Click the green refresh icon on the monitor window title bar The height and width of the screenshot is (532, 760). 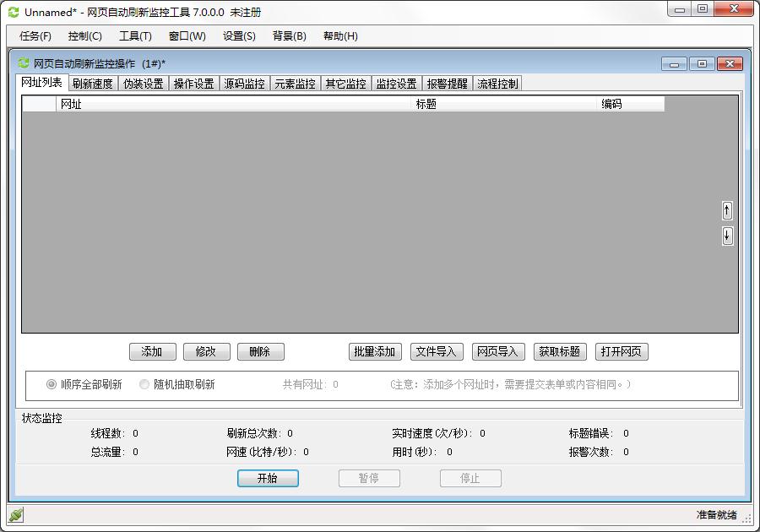tap(21, 62)
